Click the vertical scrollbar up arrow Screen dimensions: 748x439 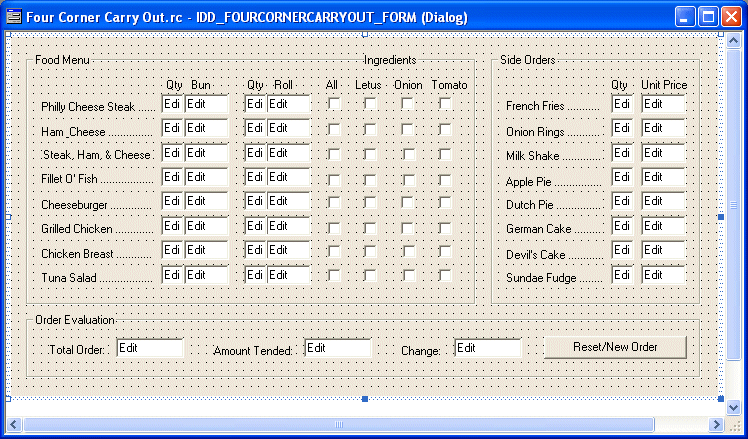coord(734,41)
